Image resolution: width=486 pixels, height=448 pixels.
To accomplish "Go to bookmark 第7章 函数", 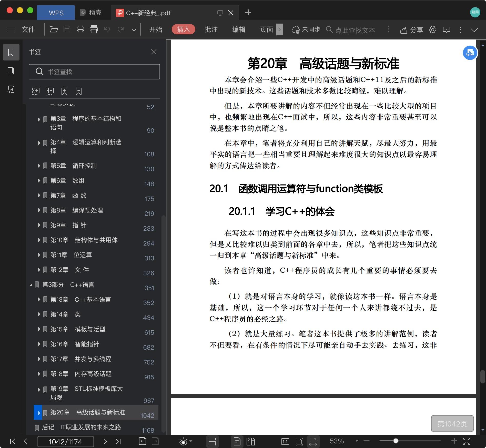I will (68, 196).
